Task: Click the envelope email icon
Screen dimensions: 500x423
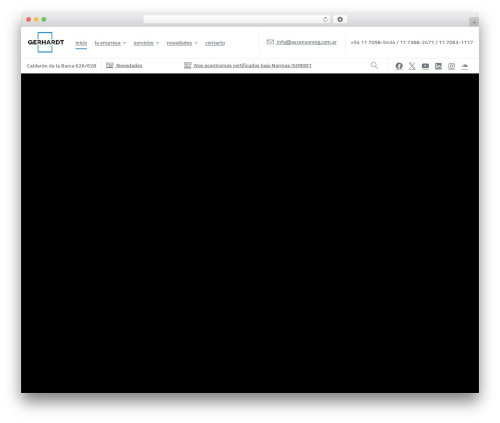Action: (x=270, y=42)
